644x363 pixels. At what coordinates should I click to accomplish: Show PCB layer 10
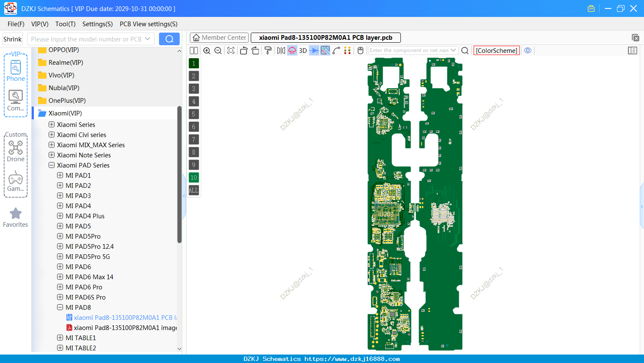click(194, 178)
